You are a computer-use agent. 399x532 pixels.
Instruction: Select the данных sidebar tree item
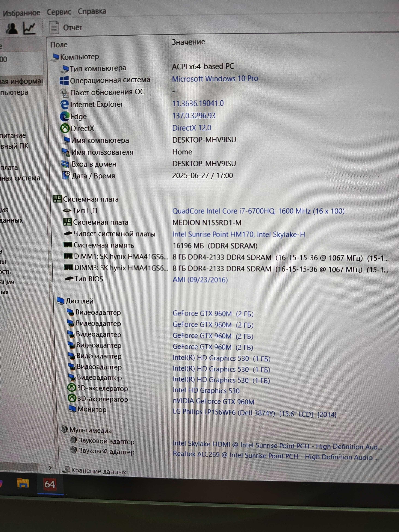tap(11, 220)
